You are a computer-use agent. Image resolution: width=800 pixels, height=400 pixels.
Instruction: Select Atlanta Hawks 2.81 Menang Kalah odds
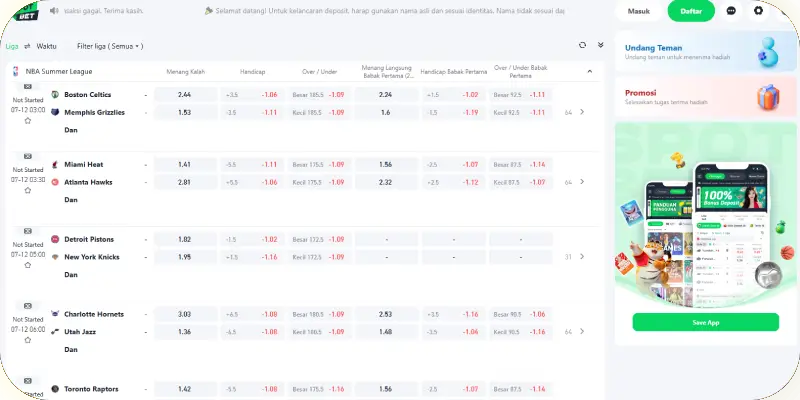point(185,182)
